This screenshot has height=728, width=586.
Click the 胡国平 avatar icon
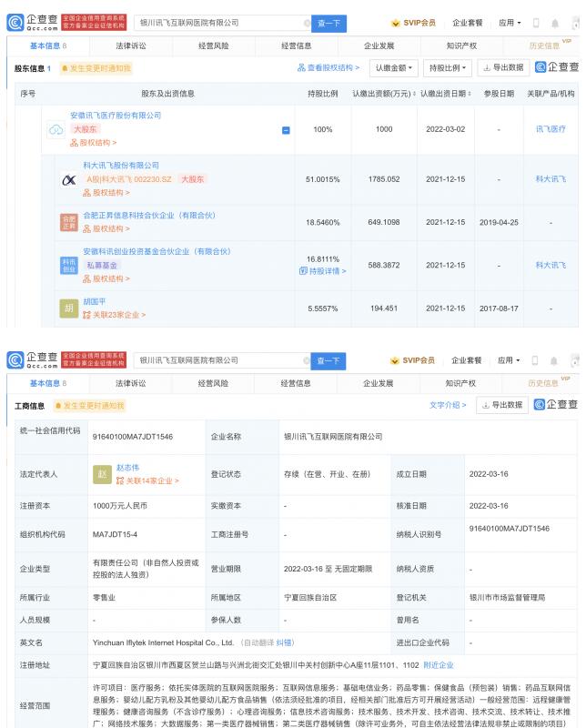pos(69,308)
